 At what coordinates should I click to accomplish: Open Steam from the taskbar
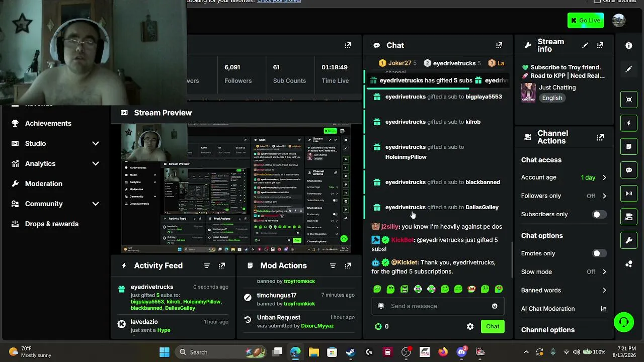[x=350, y=352]
